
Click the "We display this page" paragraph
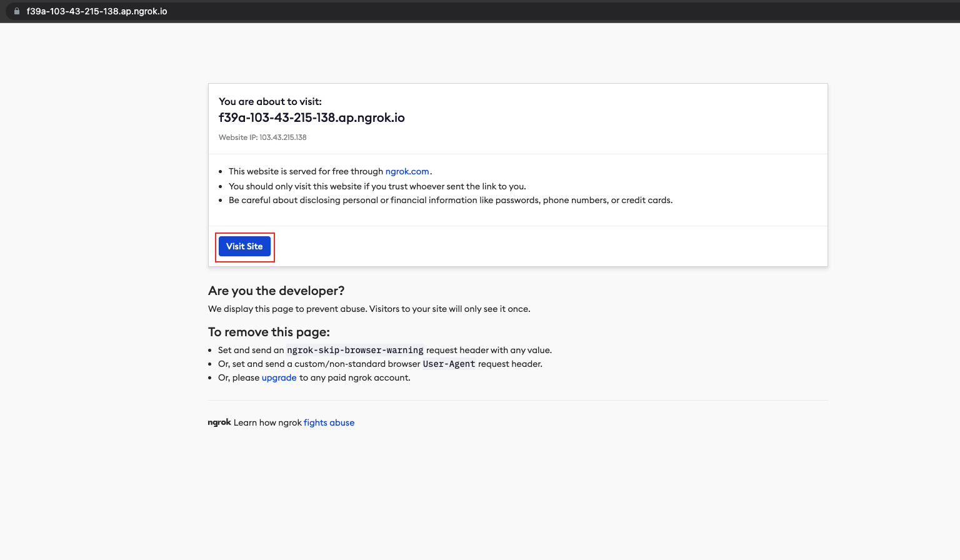[x=369, y=309]
